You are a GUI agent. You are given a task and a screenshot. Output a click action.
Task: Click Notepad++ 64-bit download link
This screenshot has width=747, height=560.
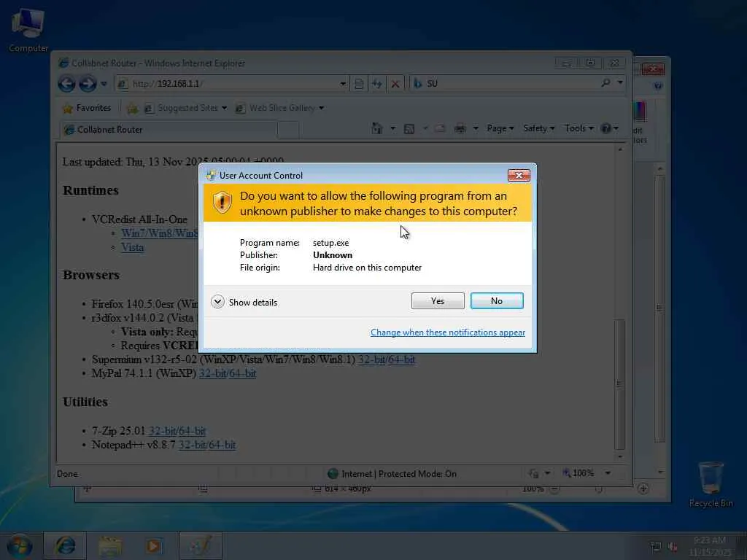(222, 445)
